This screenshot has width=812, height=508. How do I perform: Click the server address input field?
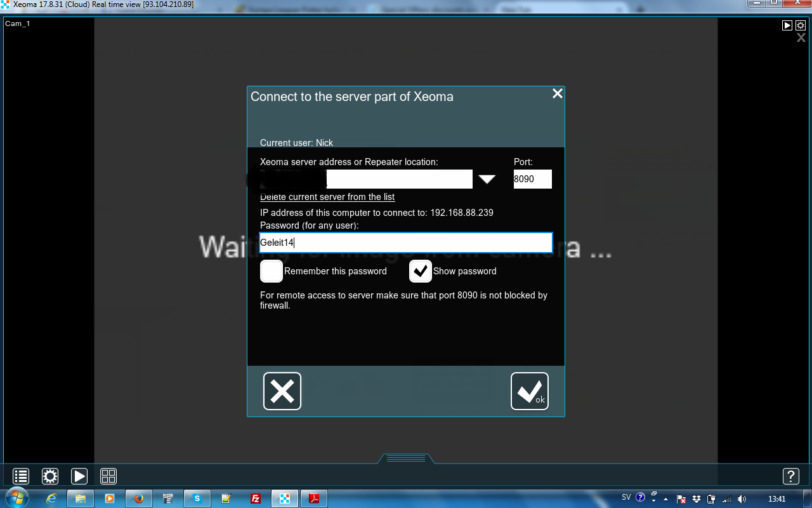coord(366,179)
